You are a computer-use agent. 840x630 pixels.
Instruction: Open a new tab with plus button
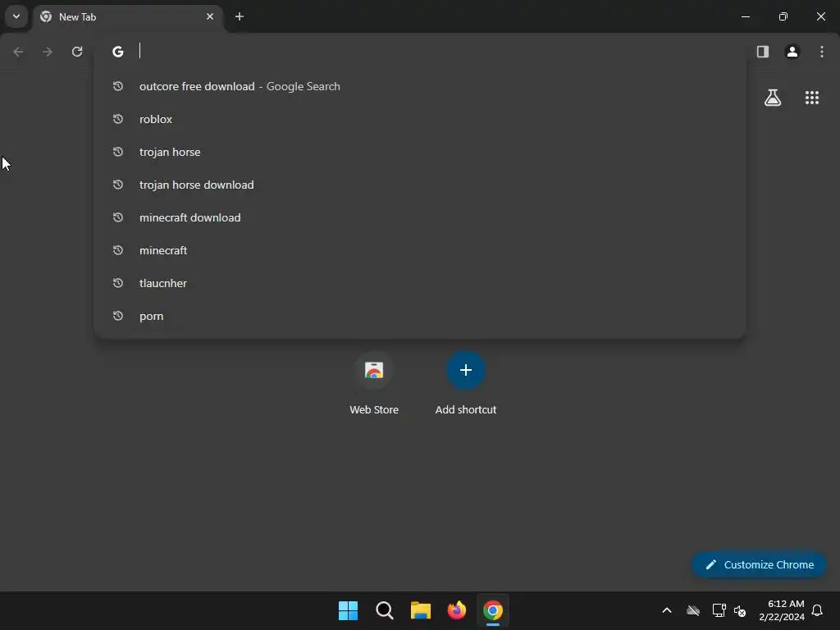(x=240, y=16)
